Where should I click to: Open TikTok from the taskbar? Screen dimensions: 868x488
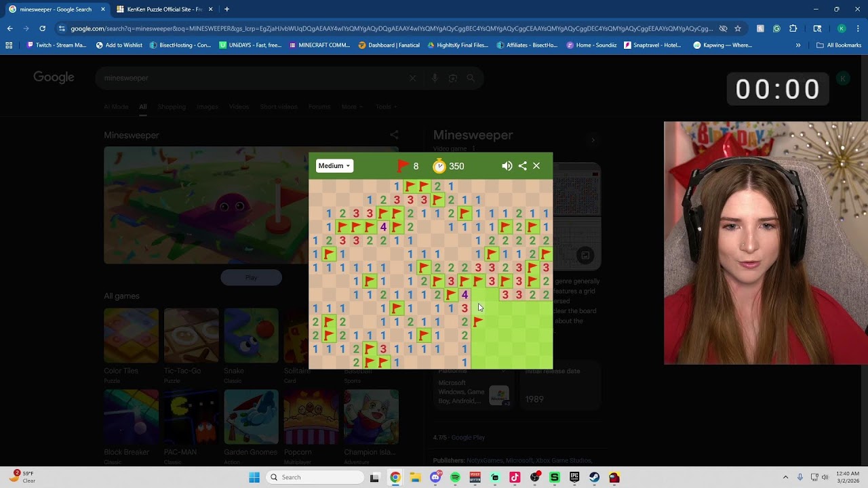515,477
